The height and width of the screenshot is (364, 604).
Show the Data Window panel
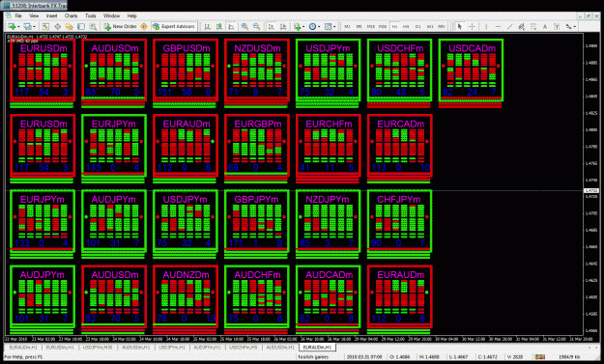click(x=57, y=26)
